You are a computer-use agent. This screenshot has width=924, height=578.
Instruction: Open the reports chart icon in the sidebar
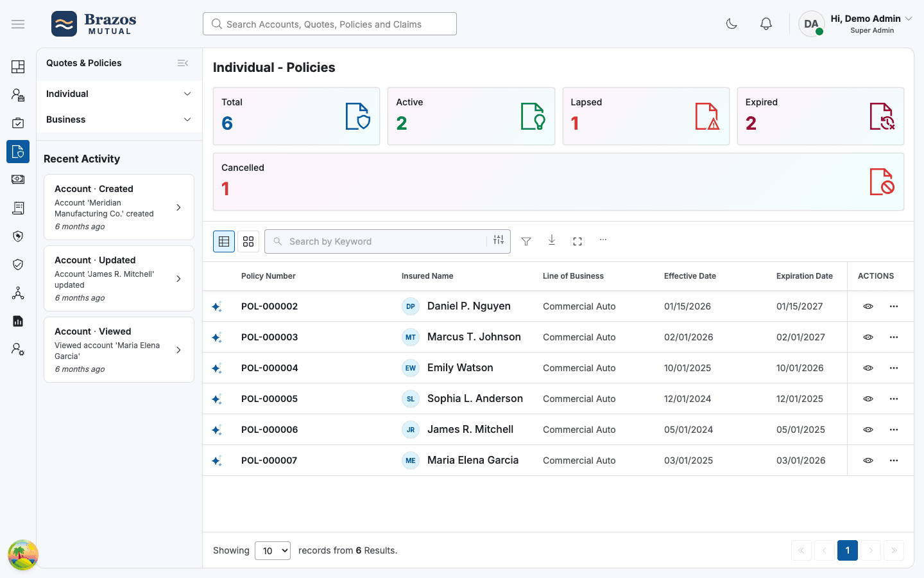[18, 321]
